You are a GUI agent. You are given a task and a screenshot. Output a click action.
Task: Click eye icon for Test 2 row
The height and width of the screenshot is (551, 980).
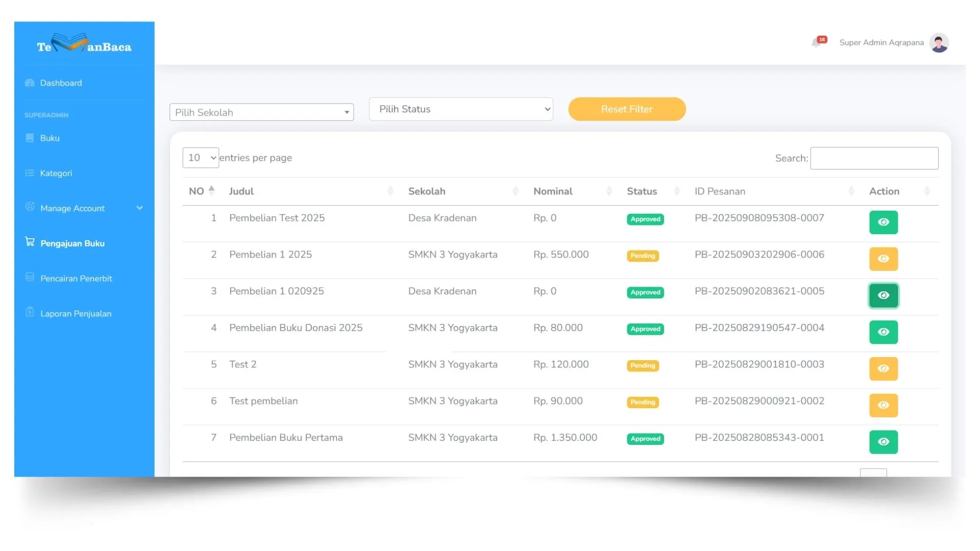coord(883,369)
